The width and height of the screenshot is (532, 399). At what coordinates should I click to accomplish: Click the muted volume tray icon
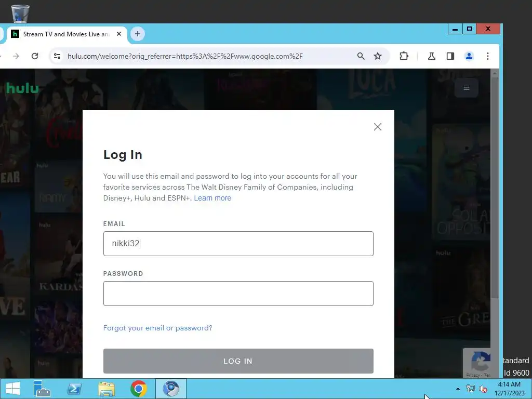click(483, 389)
